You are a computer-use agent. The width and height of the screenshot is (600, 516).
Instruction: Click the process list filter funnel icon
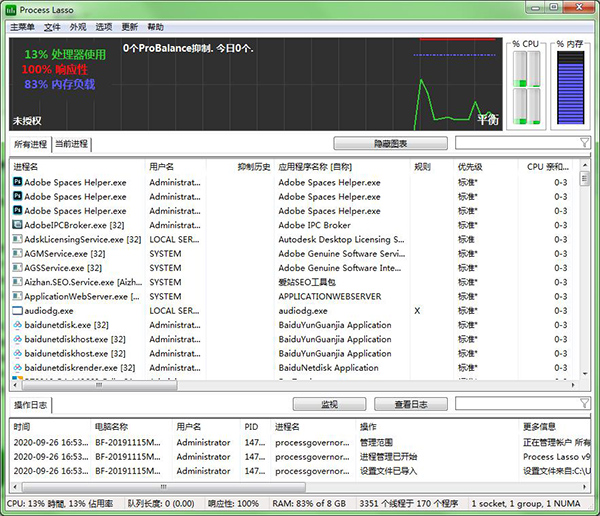tap(584, 143)
